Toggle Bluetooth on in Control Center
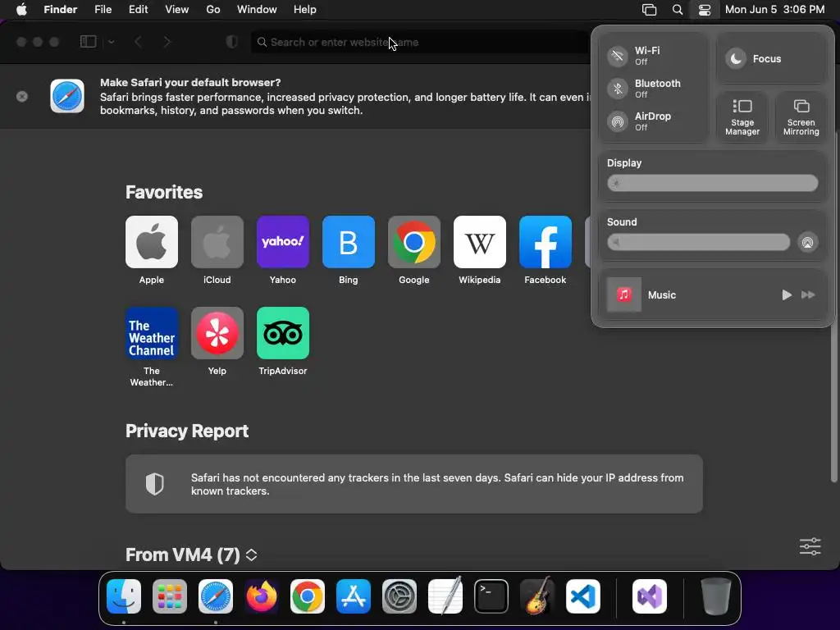Image resolution: width=840 pixels, height=630 pixels. (x=618, y=89)
